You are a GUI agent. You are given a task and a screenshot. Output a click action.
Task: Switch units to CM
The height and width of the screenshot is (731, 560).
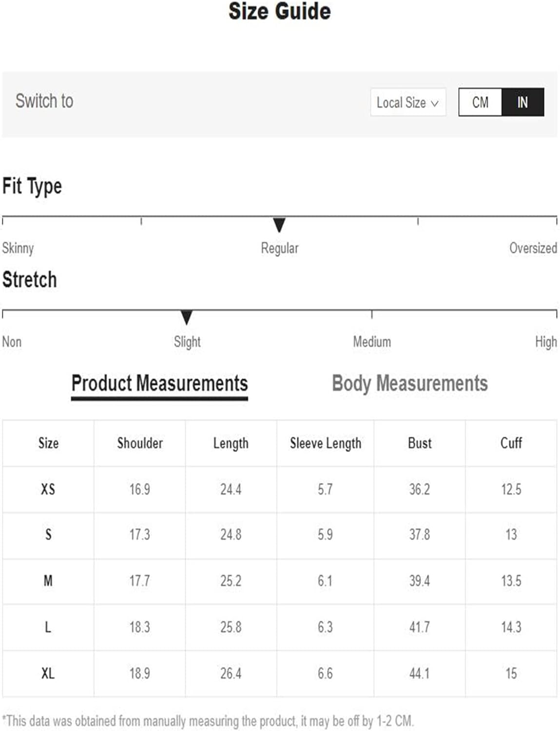[480, 102]
